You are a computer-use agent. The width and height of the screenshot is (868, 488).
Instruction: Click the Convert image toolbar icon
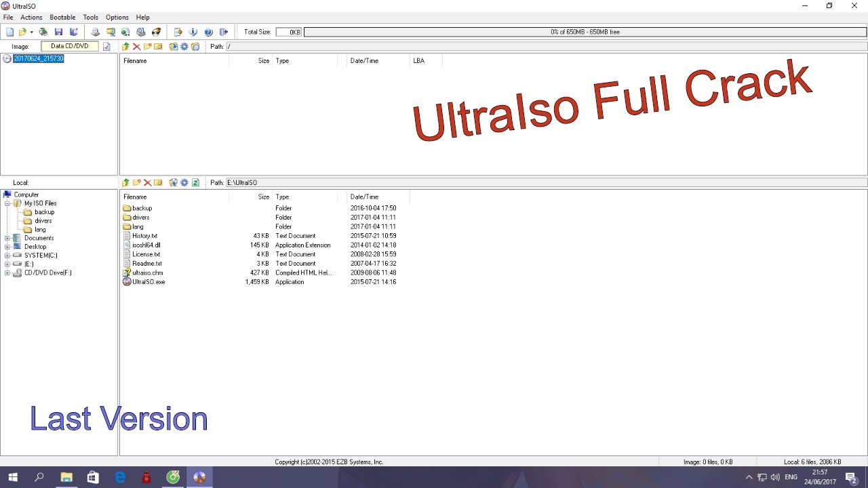click(x=125, y=32)
